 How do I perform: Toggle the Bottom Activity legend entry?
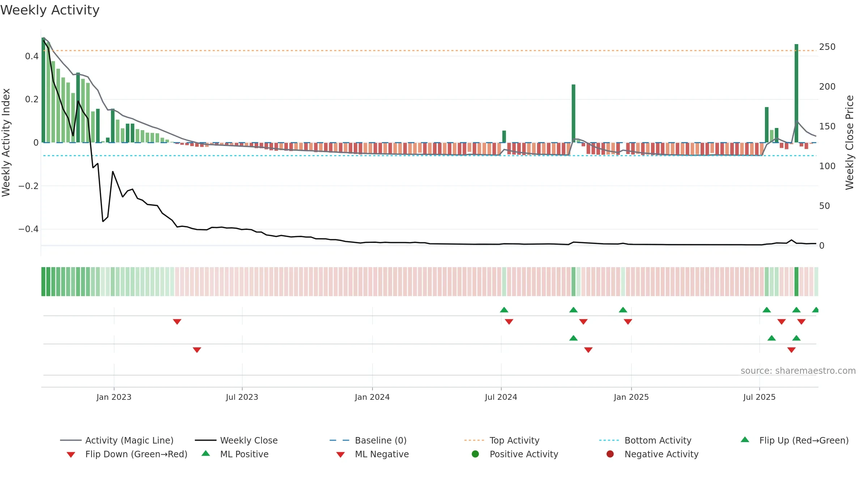[x=645, y=440]
